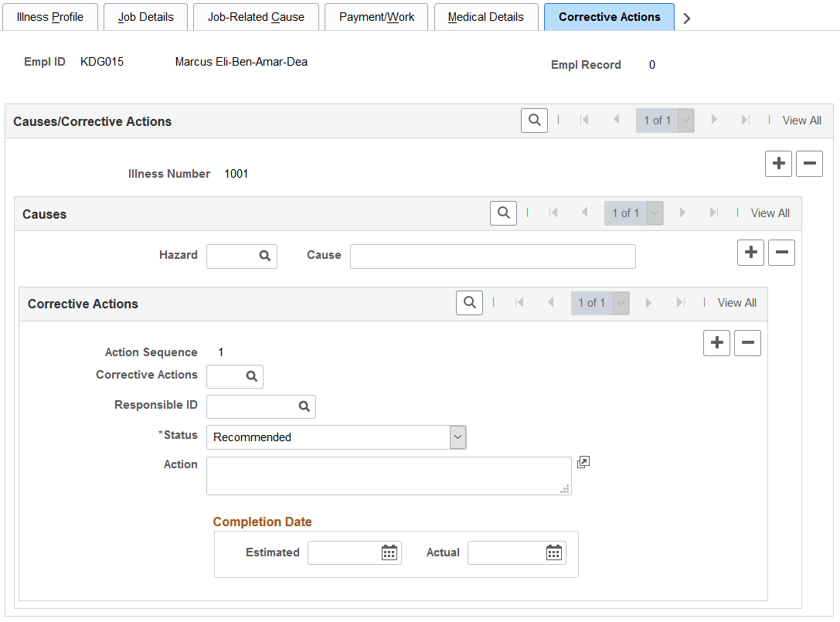Click the Find icon in Causes/Corrective Actions header

[534, 120]
